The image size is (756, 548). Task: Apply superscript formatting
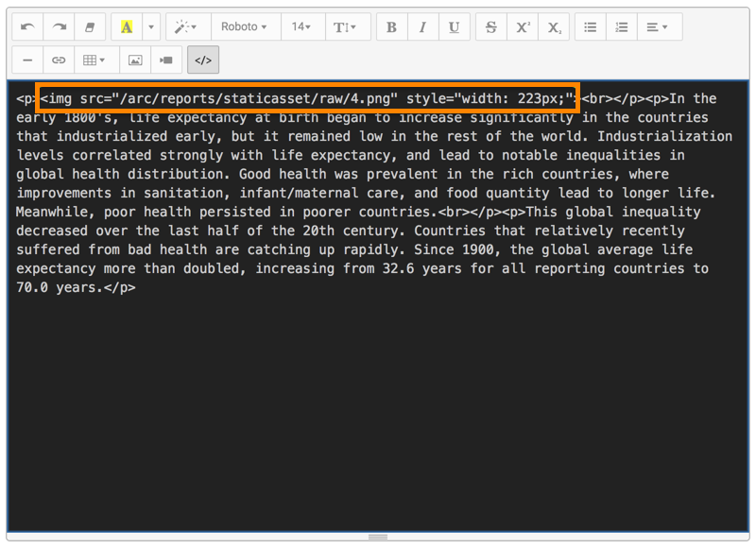click(x=522, y=27)
